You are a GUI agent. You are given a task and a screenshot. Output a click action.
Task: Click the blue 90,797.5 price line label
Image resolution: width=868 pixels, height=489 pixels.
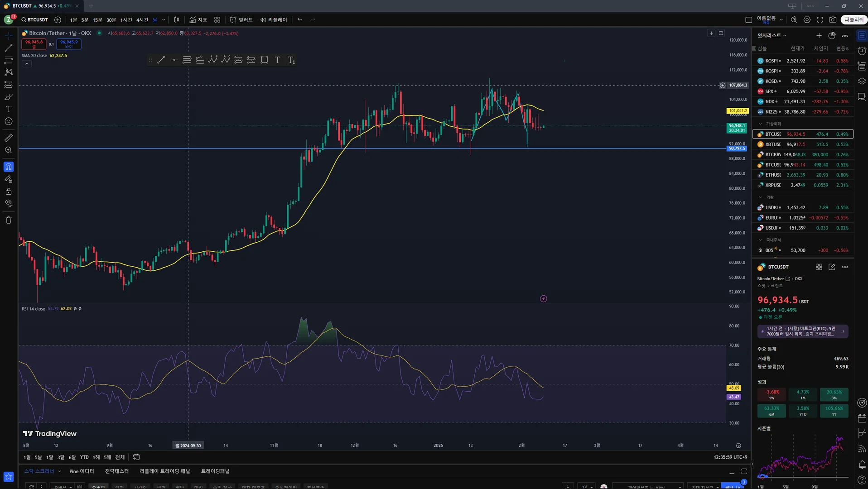[737, 149]
